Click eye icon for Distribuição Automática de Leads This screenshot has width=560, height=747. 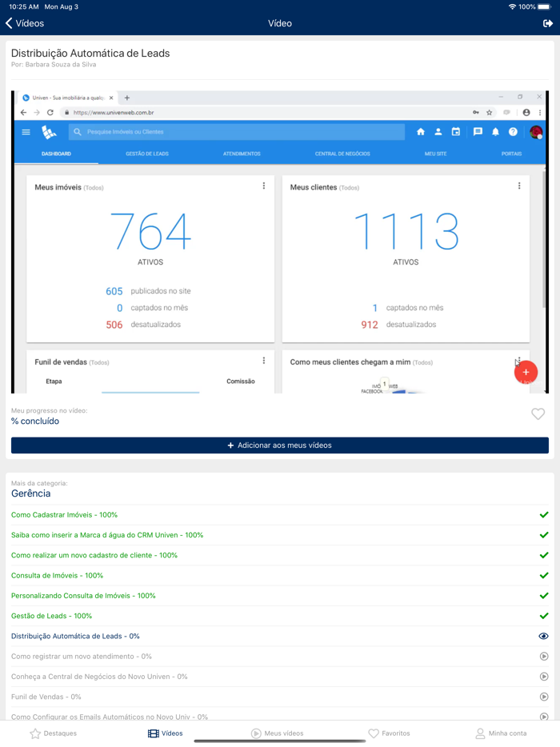[x=544, y=637]
